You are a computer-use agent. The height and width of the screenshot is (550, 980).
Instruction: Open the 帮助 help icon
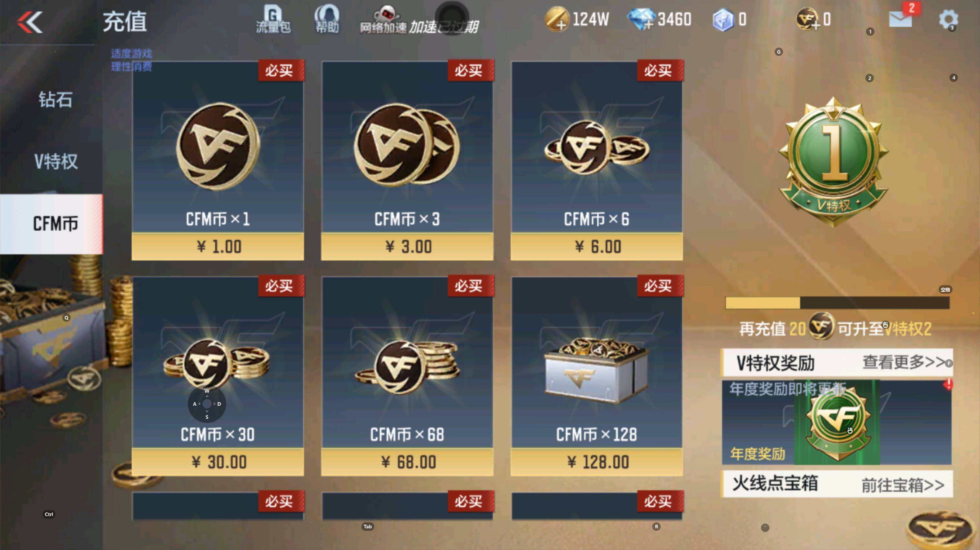pyautogui.click(x=327, y=19)
